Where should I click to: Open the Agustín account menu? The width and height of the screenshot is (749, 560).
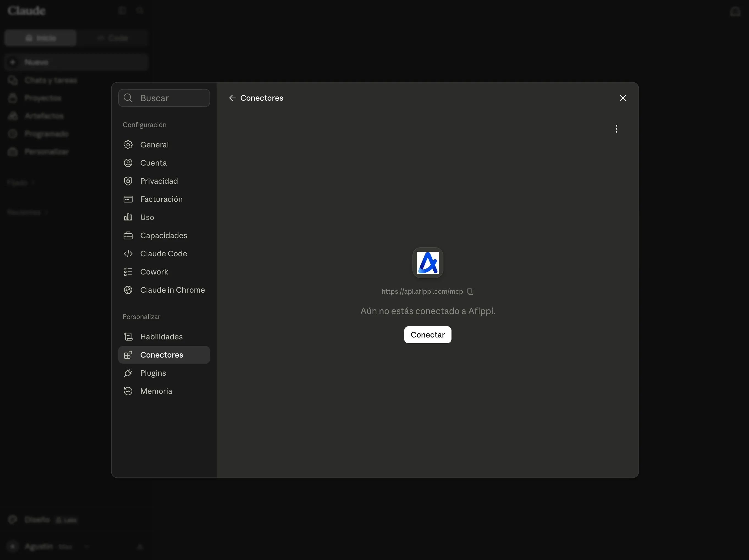(x=48, y=547)
